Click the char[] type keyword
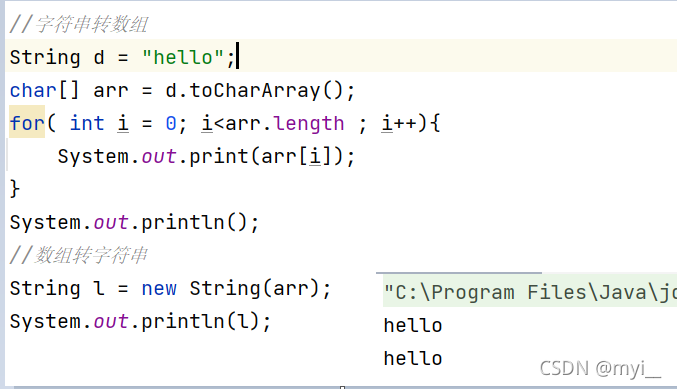Screen dimensions: 677x389 pos(44,91)
